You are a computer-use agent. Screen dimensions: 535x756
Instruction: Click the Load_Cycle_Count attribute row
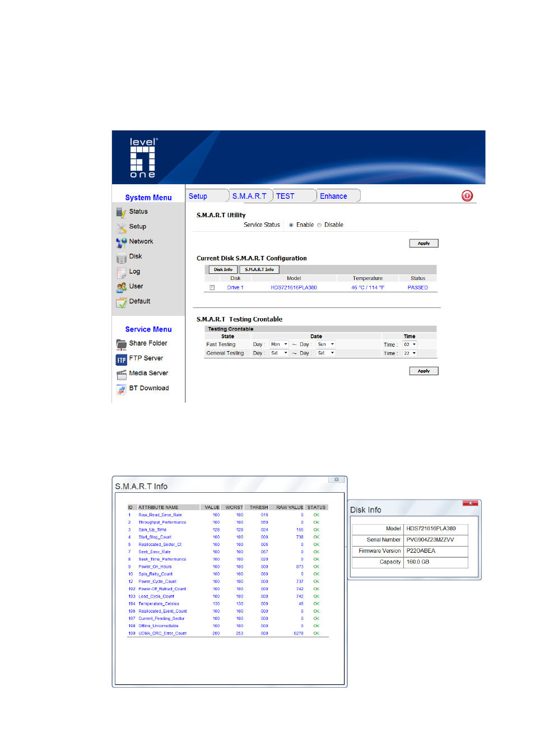click(x=227, y=596)
